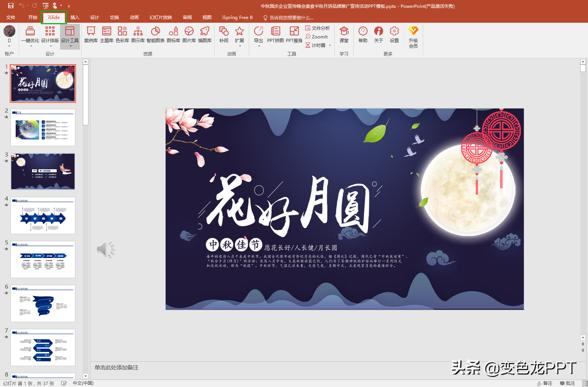Launch the ZoomIt tool
Viewport: 588px width, 387px height.
[317, 37]
